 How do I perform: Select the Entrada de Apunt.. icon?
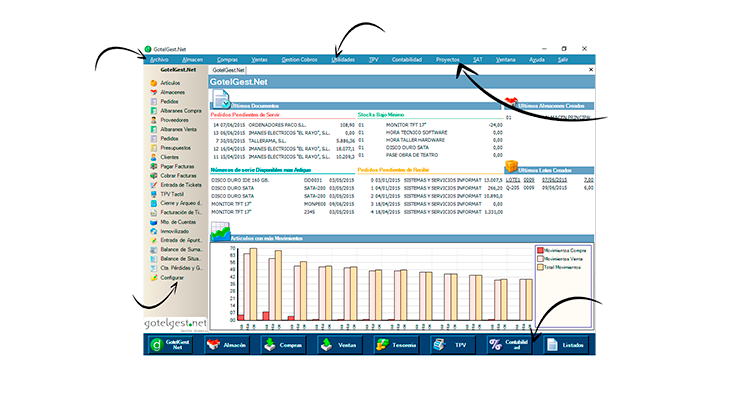coord(153,240)
